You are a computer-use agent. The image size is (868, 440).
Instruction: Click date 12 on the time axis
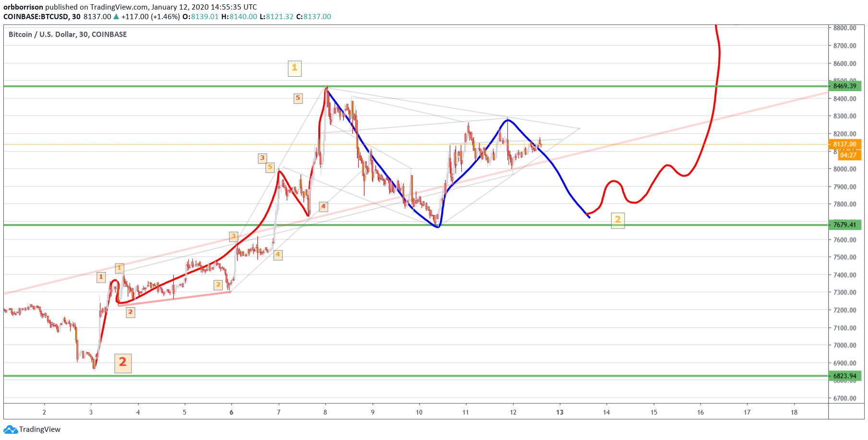513,412
